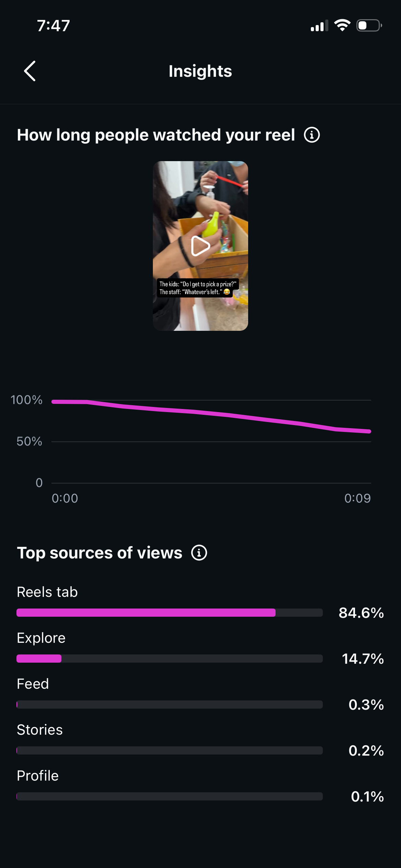Tap the 0:00 start time label
The image size is (401, 868).
65,498
